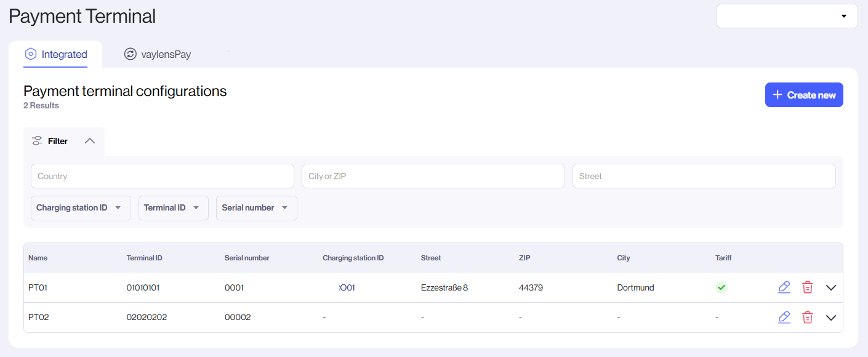Image resolution: width=868 pixels, height=357 pixels.
Task: Click the Name column header
Action: 38,258
